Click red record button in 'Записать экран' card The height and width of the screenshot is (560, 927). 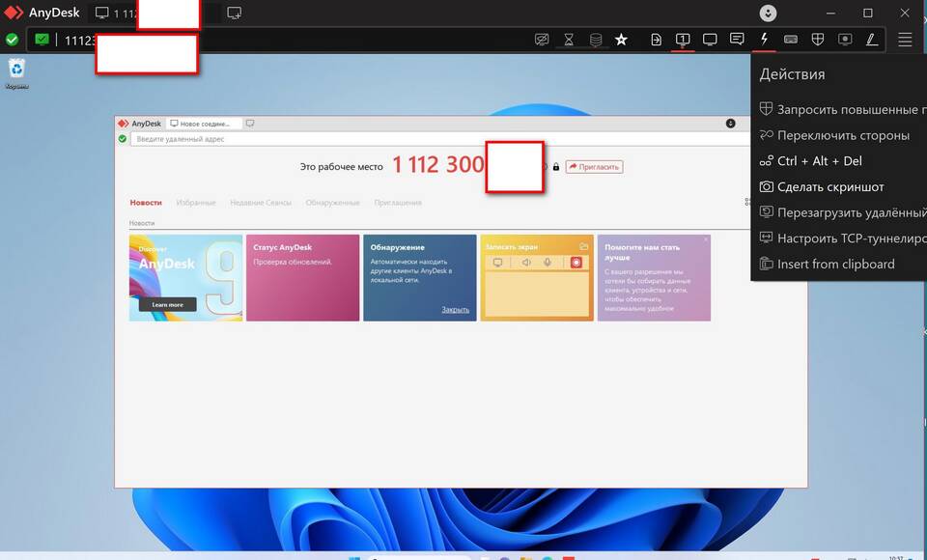tap(576, 262)
